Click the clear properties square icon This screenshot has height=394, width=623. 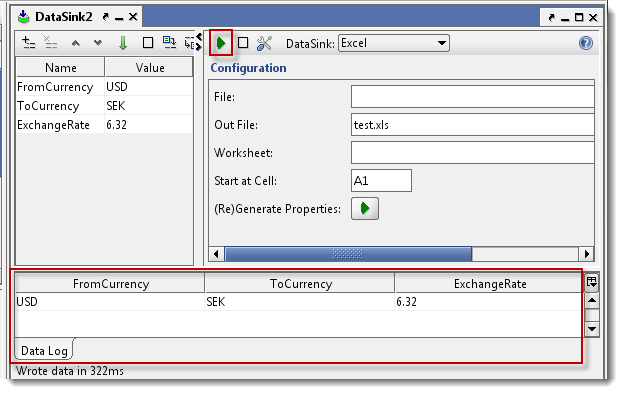pyautogui.click(x=148, y=42)
